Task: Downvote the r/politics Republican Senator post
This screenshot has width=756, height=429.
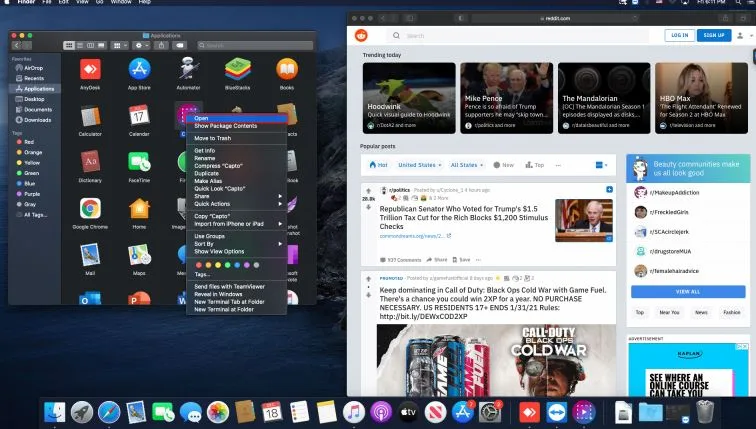Action: (368, 207)
